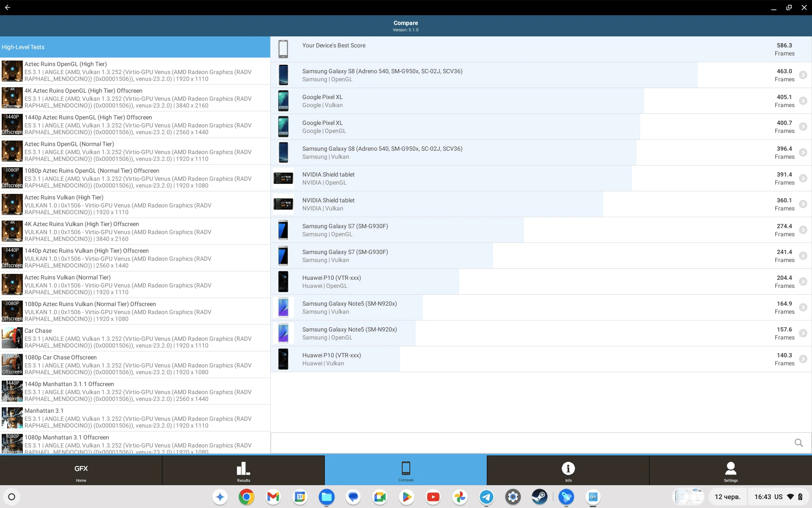Select 1080p Aztec Ruins Vulkan Offscreen test
Screen dimensions: 812x508
135,311
